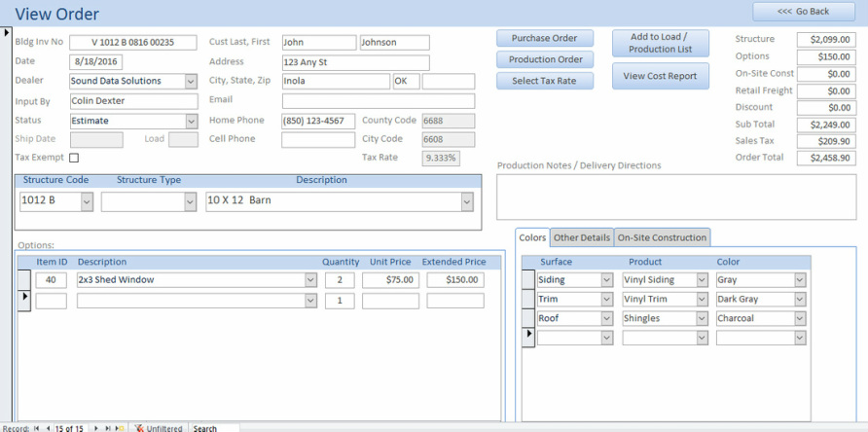
Task: Click the Discount amount field
Action: click(826, 108)
